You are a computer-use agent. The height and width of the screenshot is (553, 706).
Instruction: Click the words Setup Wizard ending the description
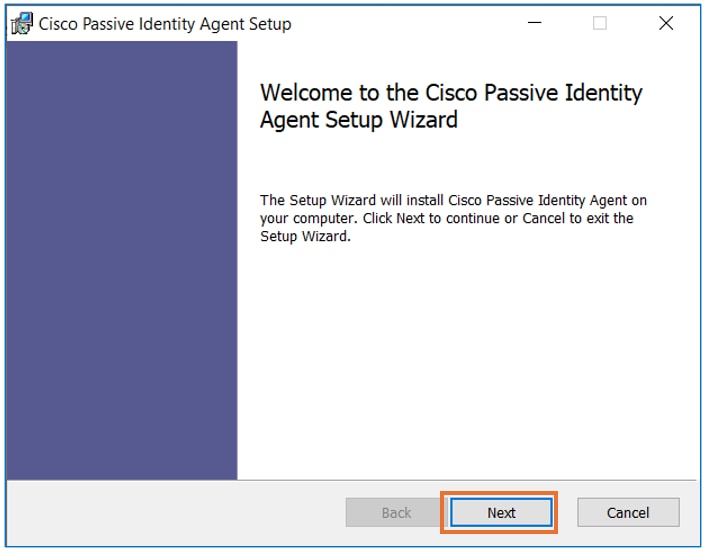click(x=304, y=236)
